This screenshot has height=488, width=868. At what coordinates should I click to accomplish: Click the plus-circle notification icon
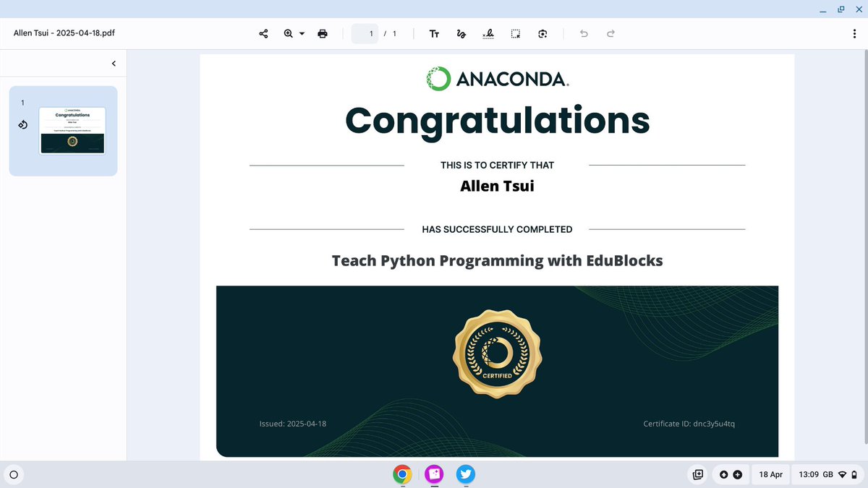point(737,475)
